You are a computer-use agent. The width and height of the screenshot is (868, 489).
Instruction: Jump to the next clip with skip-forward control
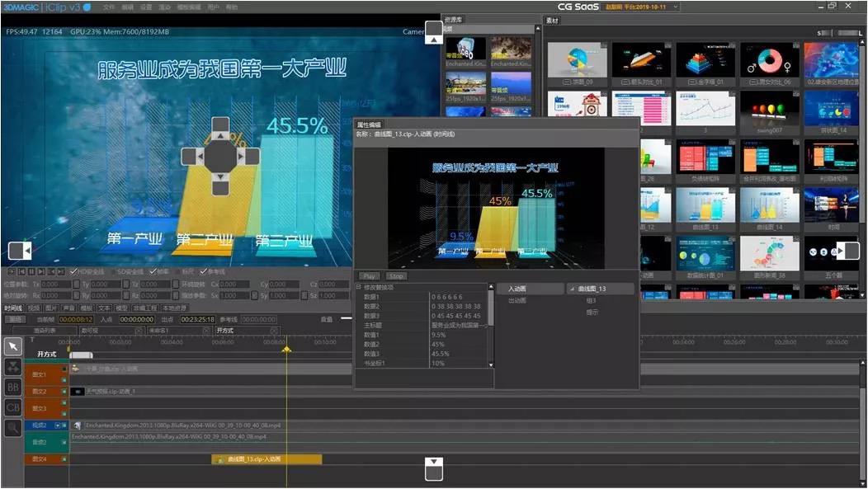pos(41,271)
